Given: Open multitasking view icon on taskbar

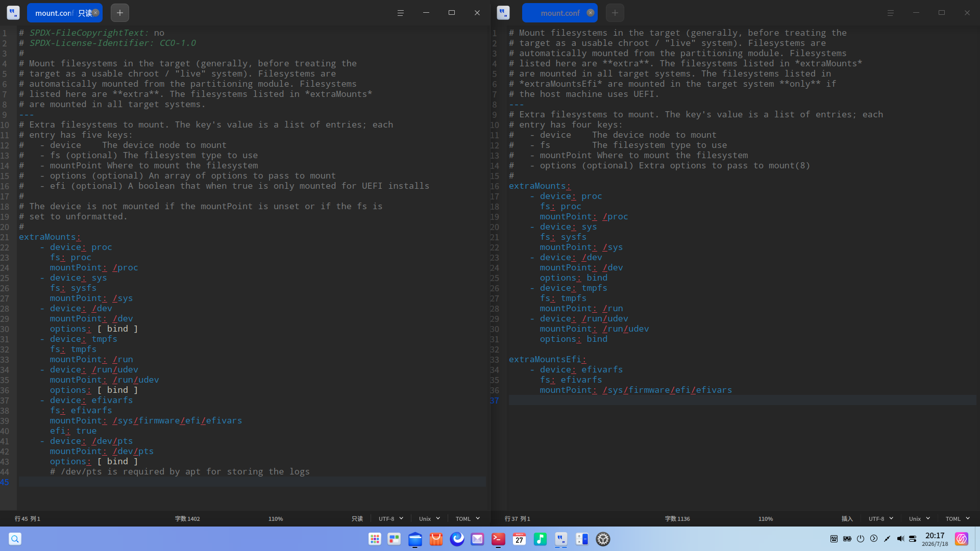Looking at the screenshot, I should (394, 539).
